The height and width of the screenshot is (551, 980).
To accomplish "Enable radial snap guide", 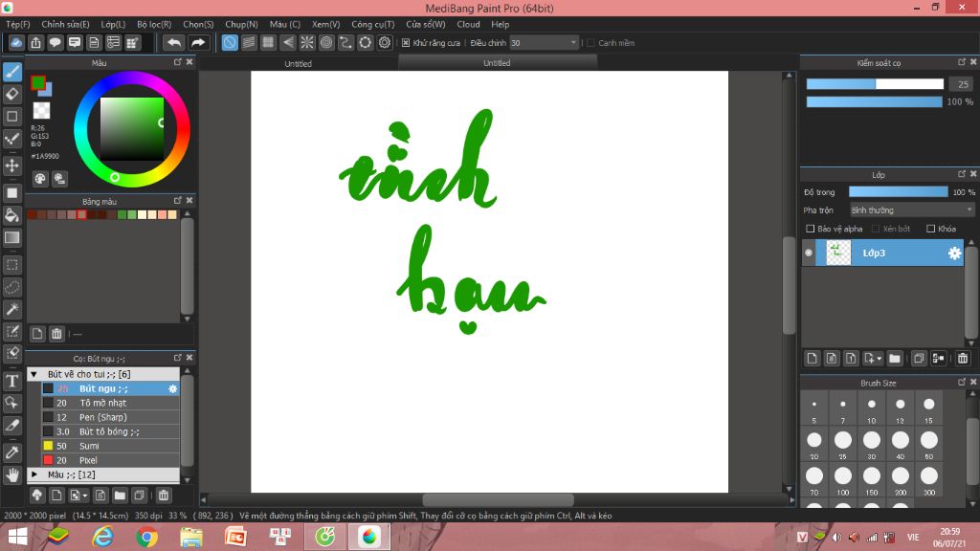I will (x=307, y=42).
